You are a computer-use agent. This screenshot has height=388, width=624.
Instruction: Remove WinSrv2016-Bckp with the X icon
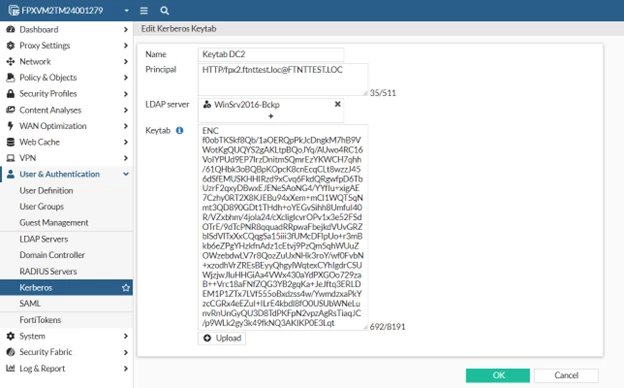point(337,104)
